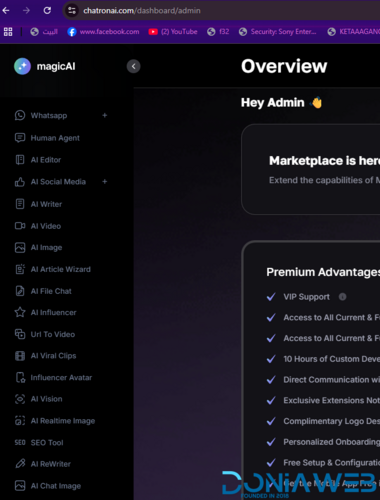Image resolution: width=380 pixels, height=500 pixels.
Task: Open the AI Editor icon
Action: 20,160
